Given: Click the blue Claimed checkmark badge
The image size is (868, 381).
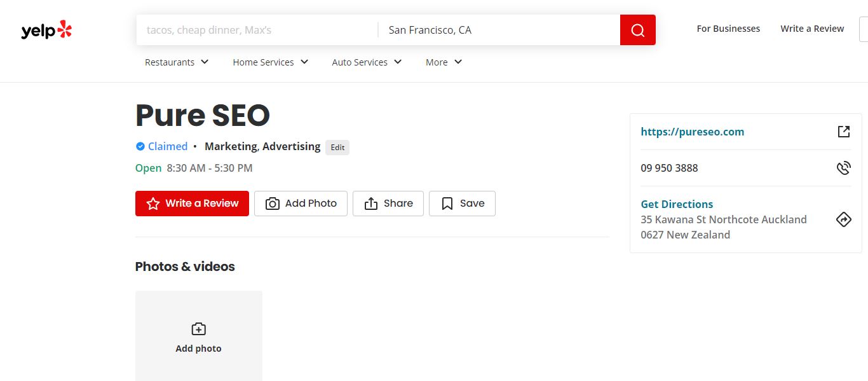Looking at the screenshot, I should tap(140, 146).
